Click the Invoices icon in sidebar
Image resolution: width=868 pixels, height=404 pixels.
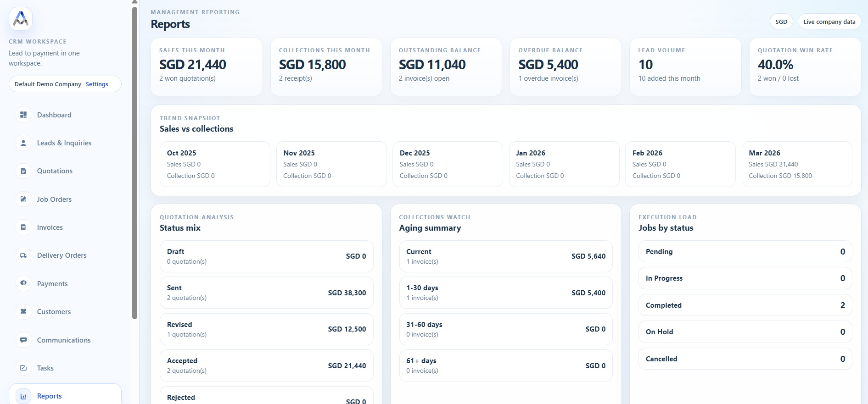click(x=23, y=227)
